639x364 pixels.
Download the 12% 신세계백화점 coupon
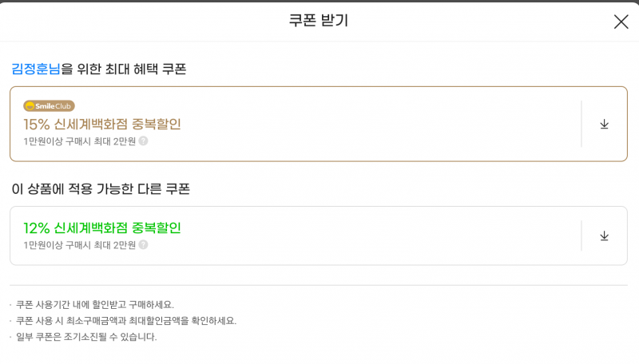(604, 236)
